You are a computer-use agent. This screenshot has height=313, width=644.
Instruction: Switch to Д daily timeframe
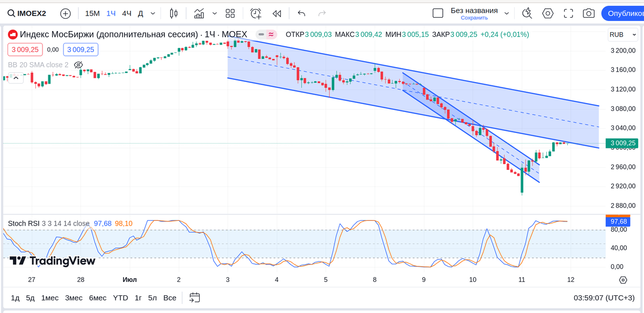[141, 13]
